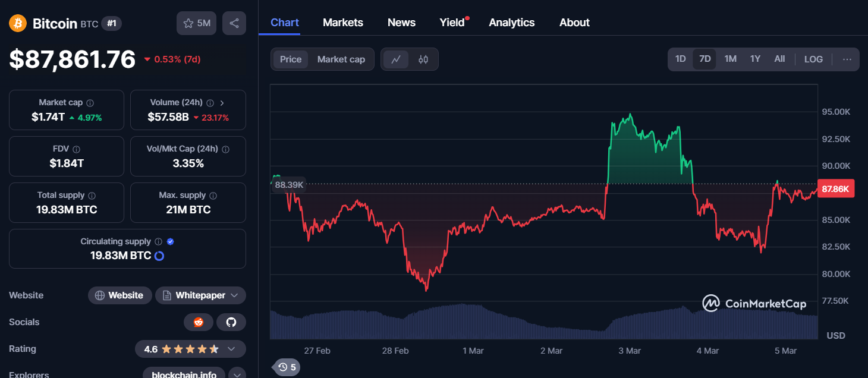Open the three-dots more chart options
This screenshot has width=868, height=378.
click(847, 59)
